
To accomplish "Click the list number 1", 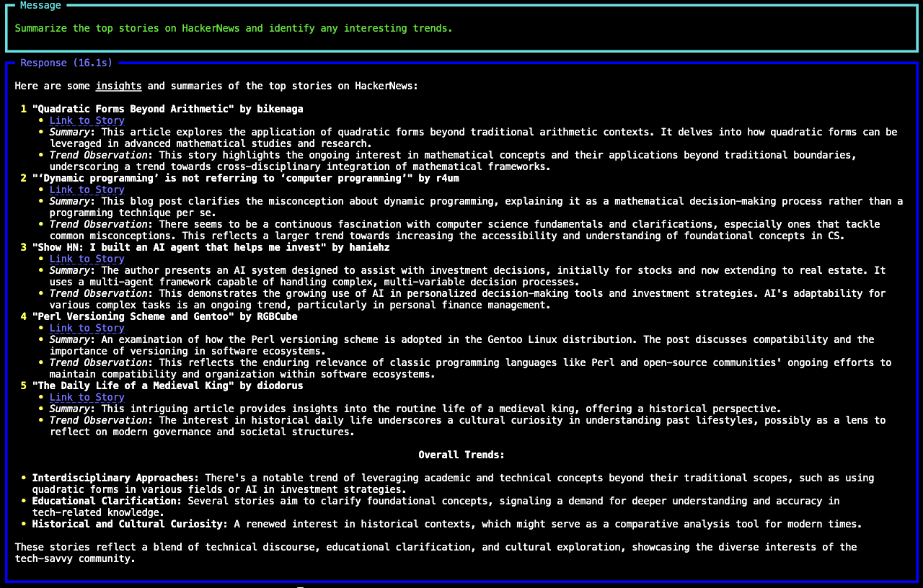I will pos(24,109).
